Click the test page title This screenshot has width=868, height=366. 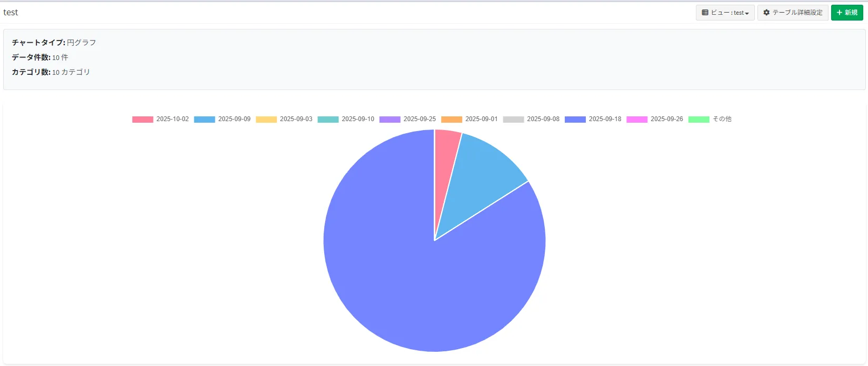pyautogui.click(x=11, y=13)
